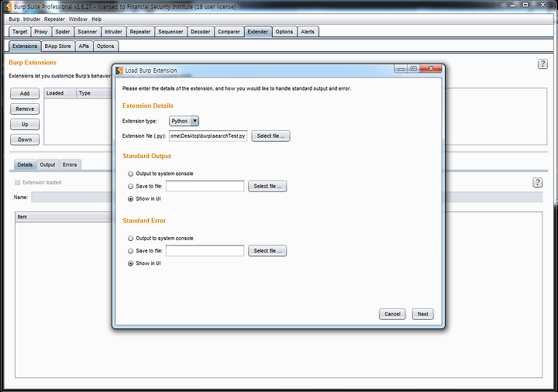Open the Output tab
The image size is (558, 392).
pyautogui.click(x=47, y=165)
